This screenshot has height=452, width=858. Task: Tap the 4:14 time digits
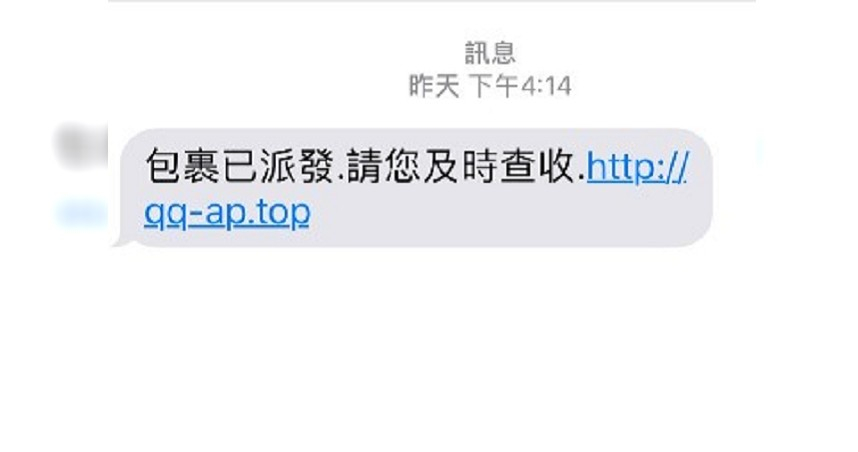pos(546,86)
